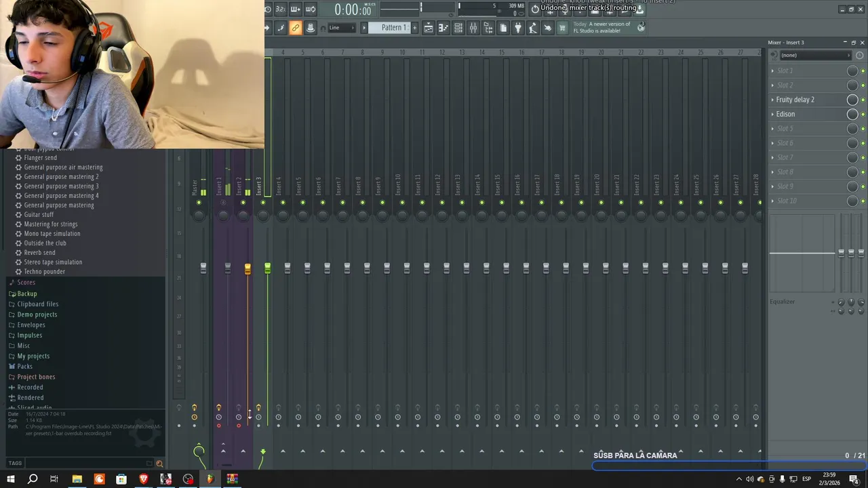The image size is (868, 488).
Task: Open the Fruity delay 2 plugin
Action: (795, 100)
